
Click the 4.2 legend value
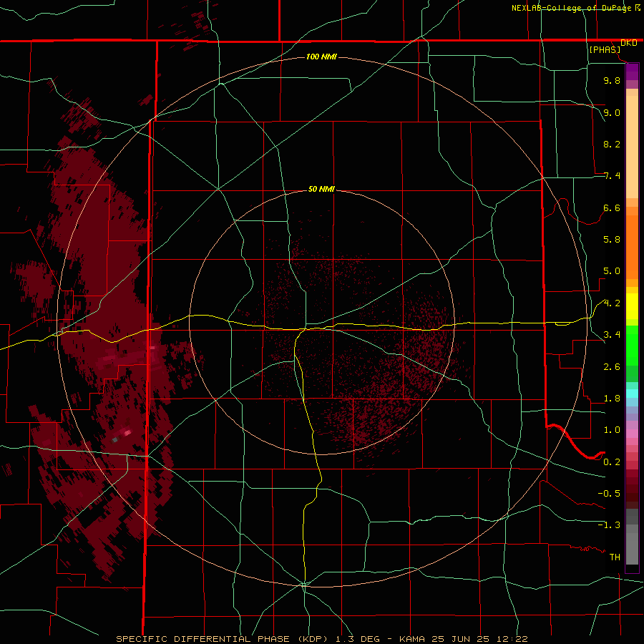pyautogui.click(x=612, y=303)
